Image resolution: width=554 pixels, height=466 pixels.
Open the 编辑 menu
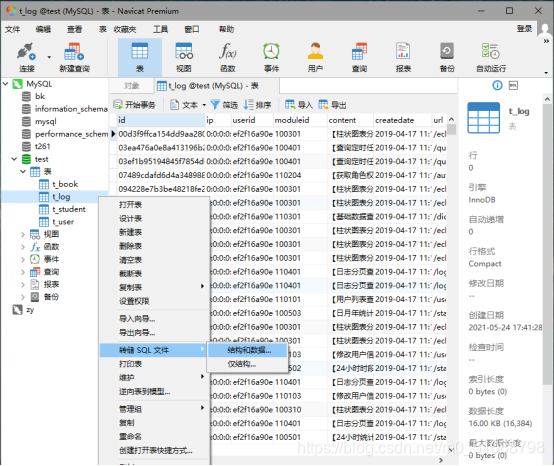pos(43,29)
